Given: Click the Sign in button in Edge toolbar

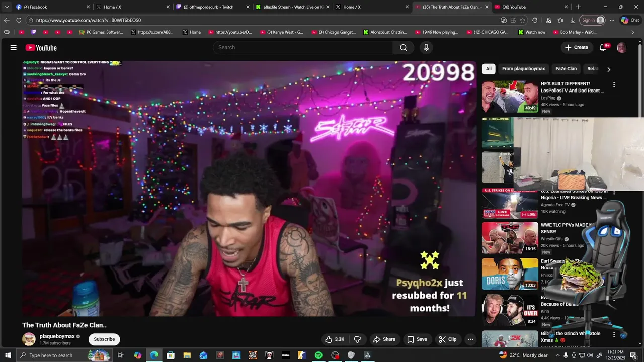Looking at the screenshot, I should [593, 20].
